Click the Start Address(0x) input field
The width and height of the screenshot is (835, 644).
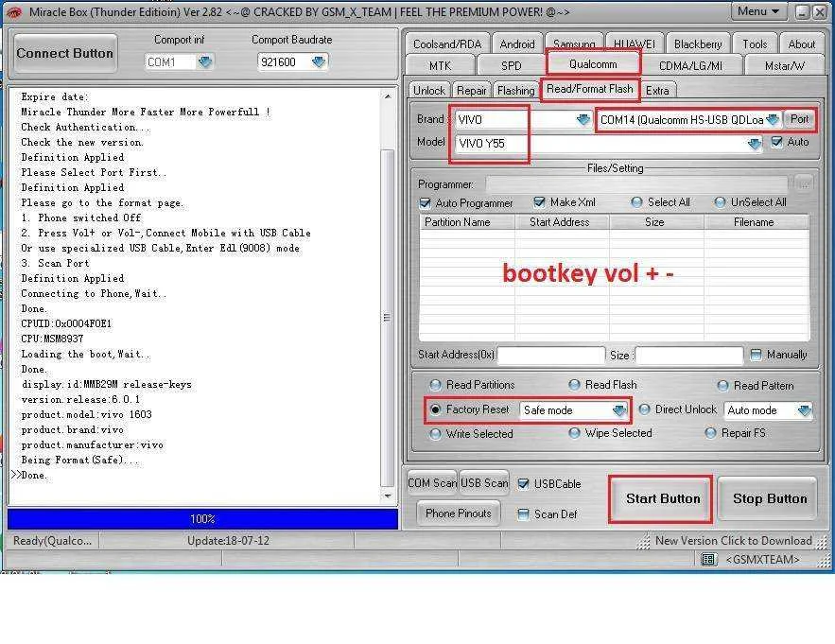[x=550, y=355]
